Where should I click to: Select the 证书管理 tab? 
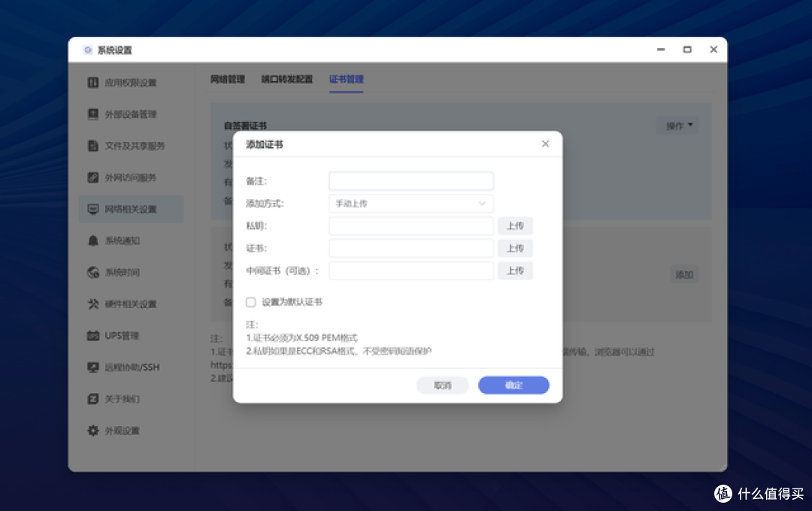coord(347,79)
